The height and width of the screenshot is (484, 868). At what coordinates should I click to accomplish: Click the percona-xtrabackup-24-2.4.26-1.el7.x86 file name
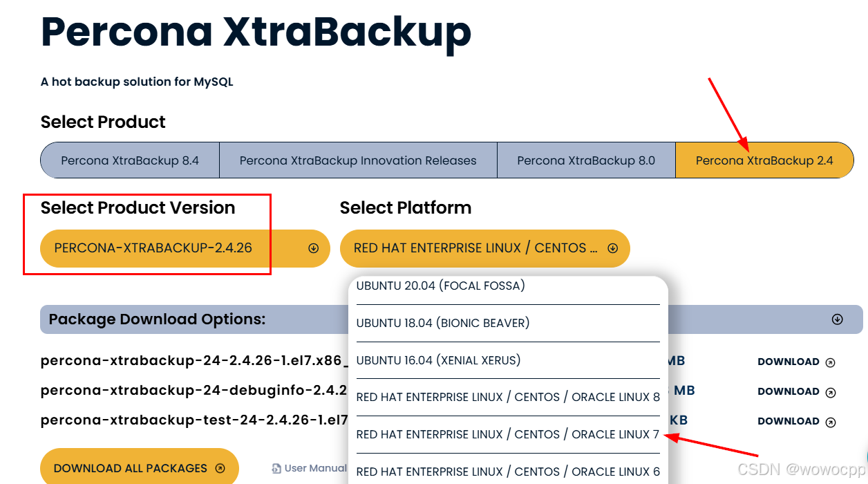point(194,360)
